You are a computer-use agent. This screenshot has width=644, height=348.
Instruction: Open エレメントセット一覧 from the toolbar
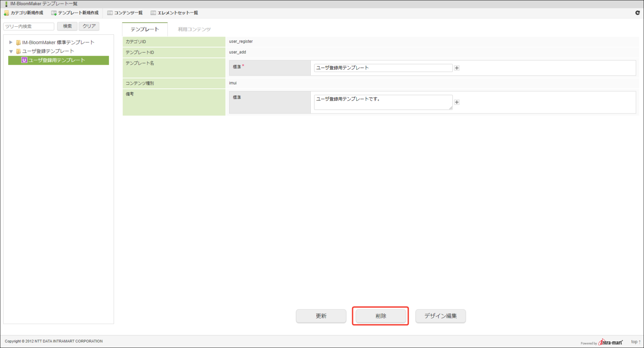pos(174,13)
